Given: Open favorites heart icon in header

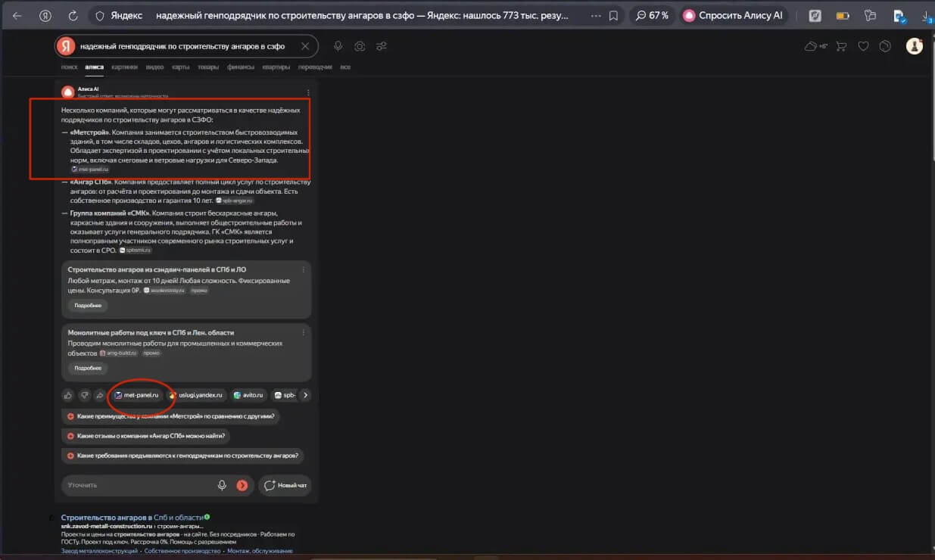Looking at the screenshot, I should click(x=864, y=46).
